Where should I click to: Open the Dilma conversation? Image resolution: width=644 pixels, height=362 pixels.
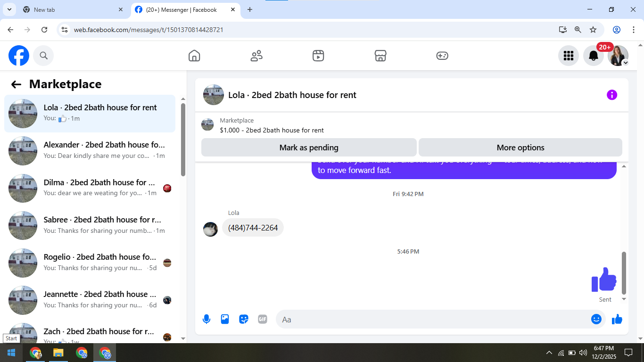point(90,188)
